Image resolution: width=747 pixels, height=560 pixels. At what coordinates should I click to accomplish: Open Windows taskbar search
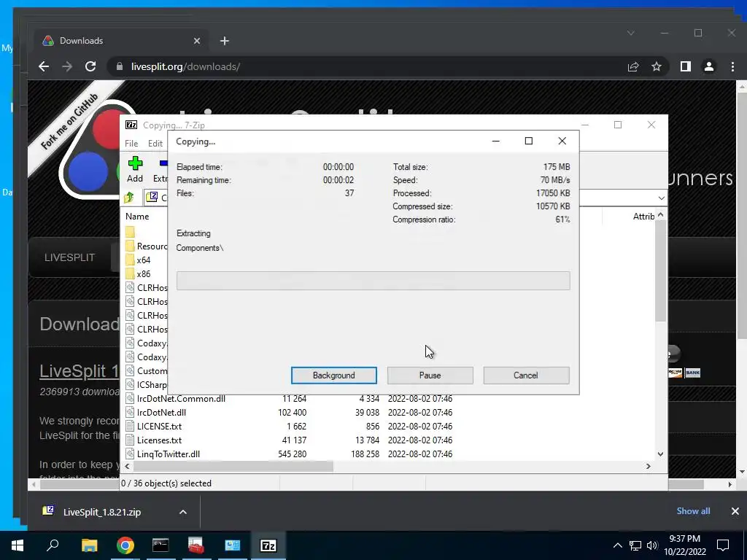pyautogui.click(x=53, y=545)
